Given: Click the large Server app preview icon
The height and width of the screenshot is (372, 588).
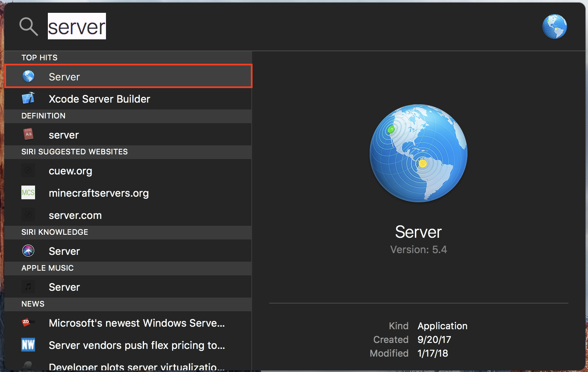Looking at the screenshot, I should pos(418,153).
